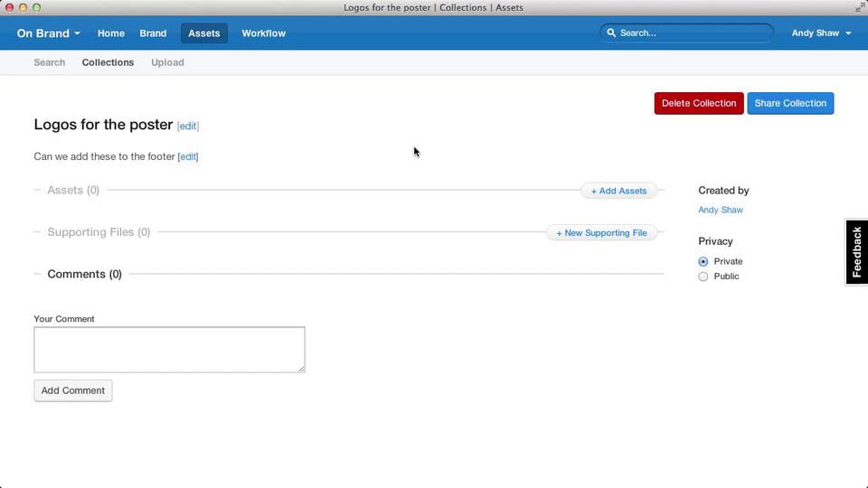
Task: Click the Delete Collection button
Action: click(699, 103)
